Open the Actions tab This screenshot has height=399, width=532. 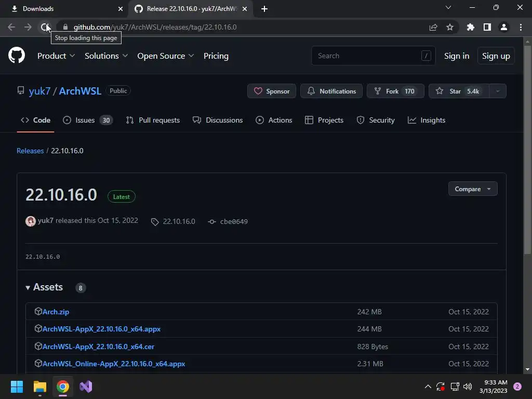pos(274,120)
